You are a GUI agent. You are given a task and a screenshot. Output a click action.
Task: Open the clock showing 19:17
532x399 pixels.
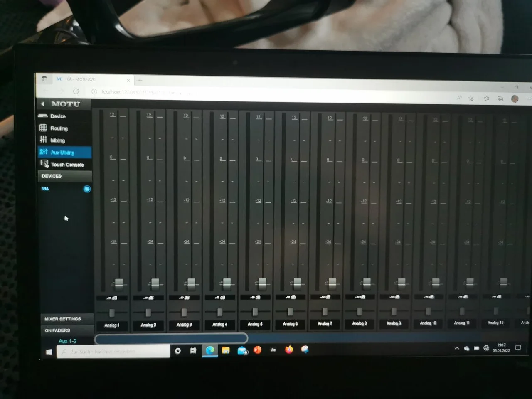pos(501,348)
